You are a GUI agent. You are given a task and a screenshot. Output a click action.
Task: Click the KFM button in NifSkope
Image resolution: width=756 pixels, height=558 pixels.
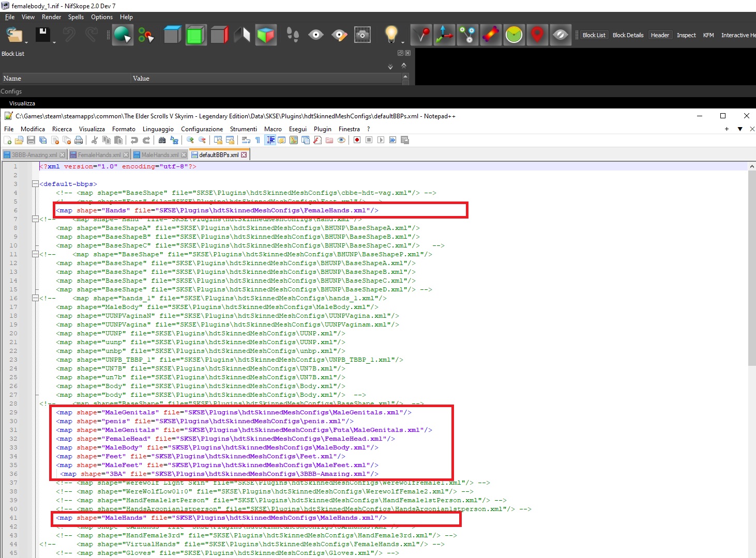click(708, 35)
